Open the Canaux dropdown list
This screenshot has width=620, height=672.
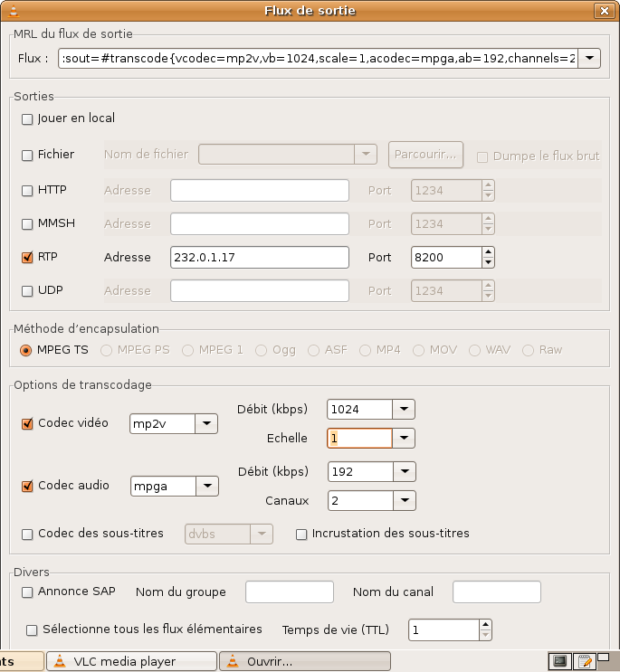coord(405,500)
